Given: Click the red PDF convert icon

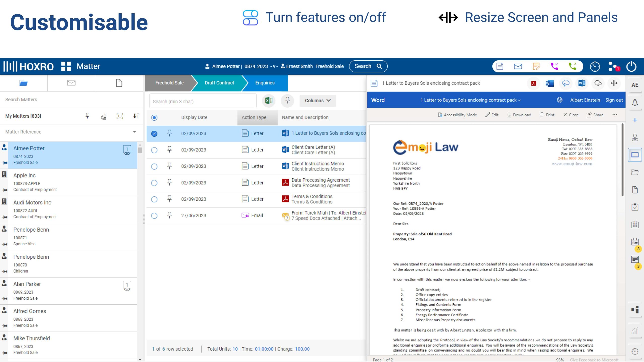Looking at the screenshot, I should (533, 83).
